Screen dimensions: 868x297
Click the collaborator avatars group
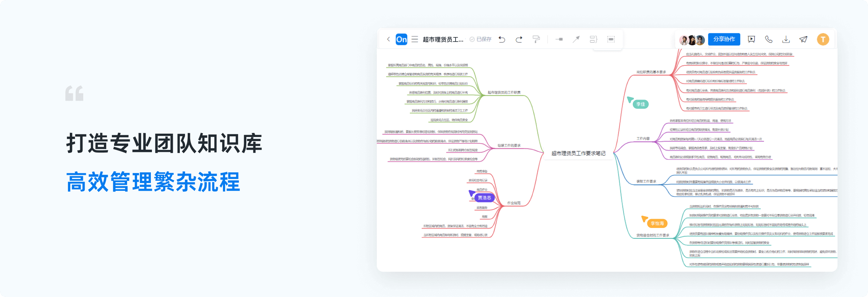[692, 40]
